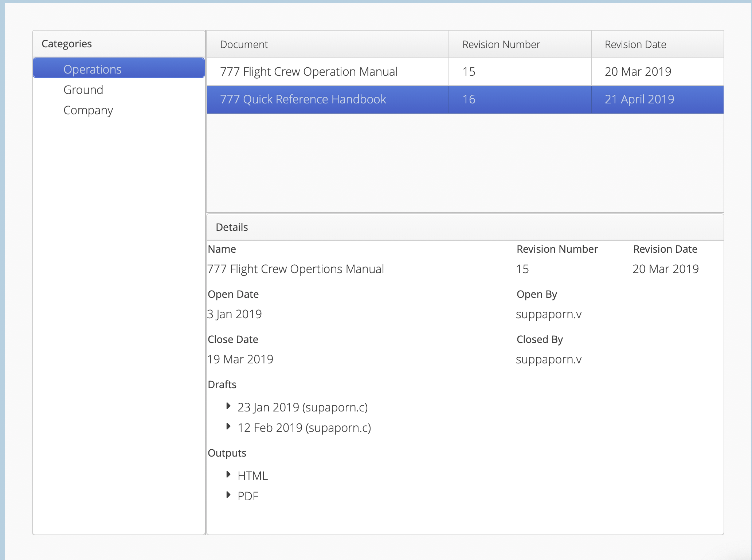The image size is (752, 560).
Task: Click the 20 Mar 2019 date cell in table
Action: [638, 71]
